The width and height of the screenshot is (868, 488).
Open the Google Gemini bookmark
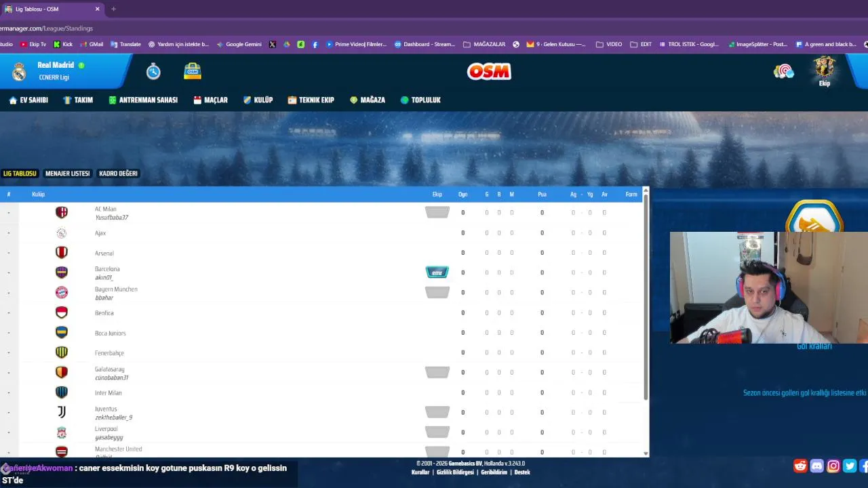tap(239, 44)
